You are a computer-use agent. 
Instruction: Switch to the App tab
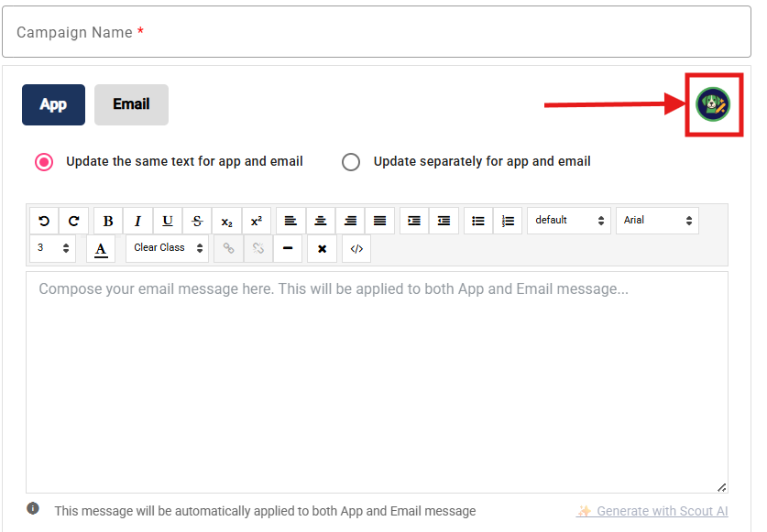point(53,105)
